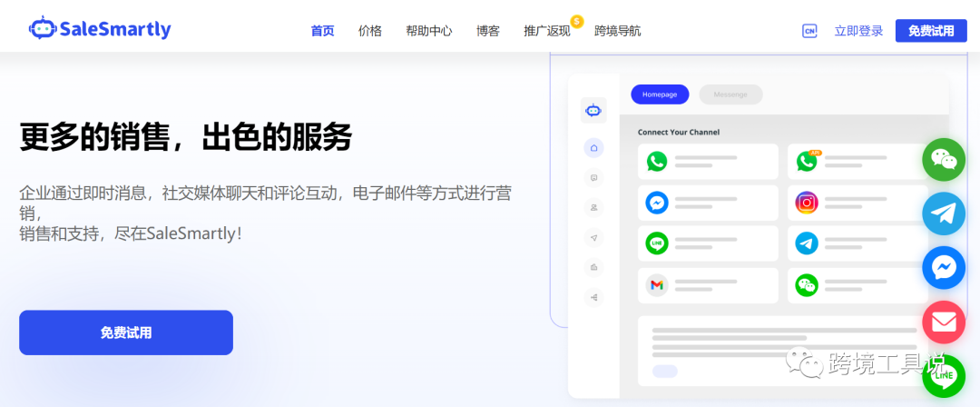Click the mockup sidebar statistics icon

(x=593, y=267)
